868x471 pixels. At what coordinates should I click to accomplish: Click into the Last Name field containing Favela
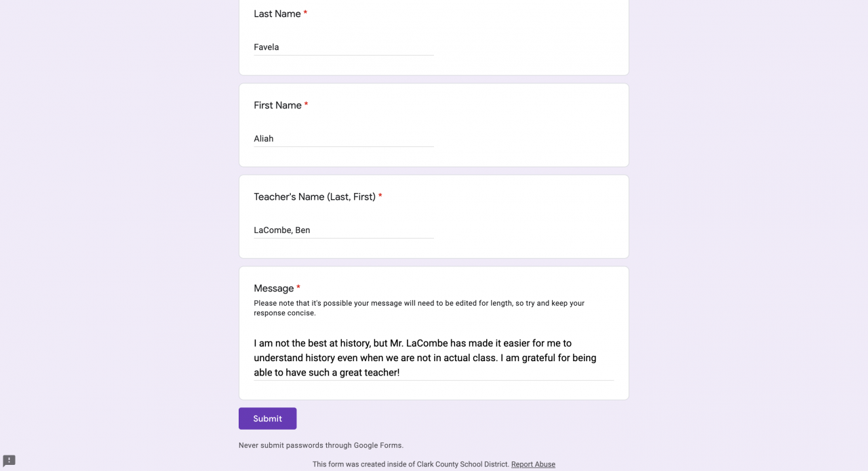coord(343,47)
